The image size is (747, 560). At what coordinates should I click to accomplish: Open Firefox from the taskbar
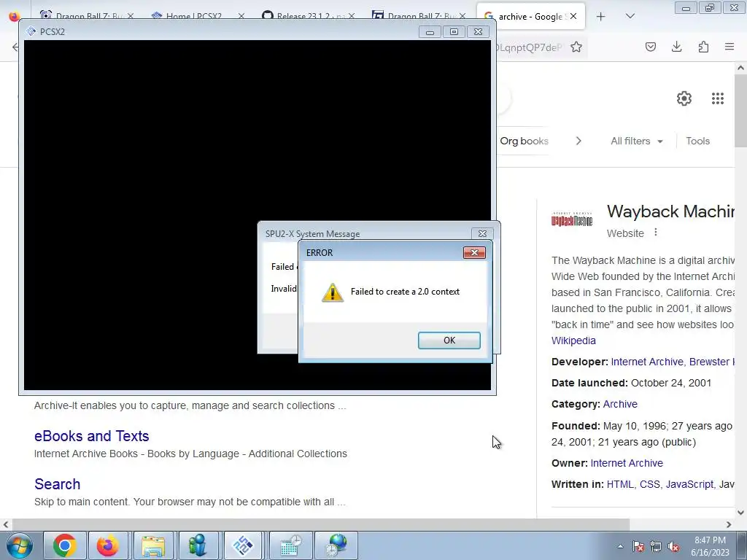pos(108,545)
